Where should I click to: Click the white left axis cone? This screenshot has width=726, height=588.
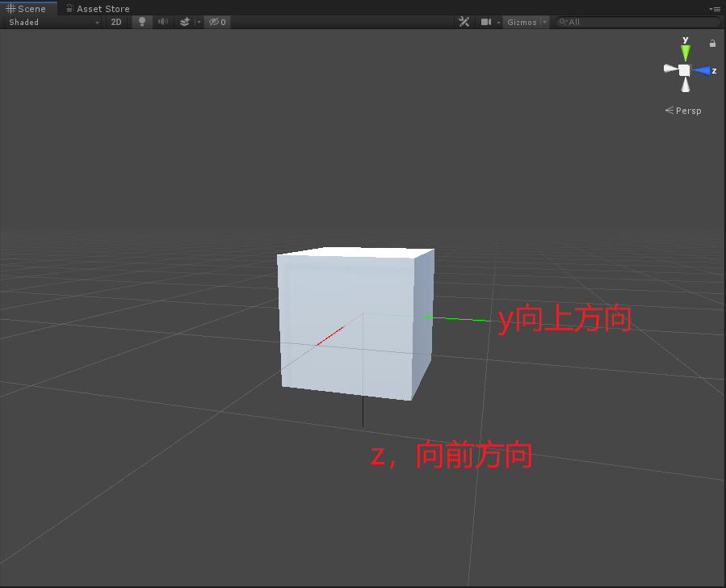click(670, 69)
